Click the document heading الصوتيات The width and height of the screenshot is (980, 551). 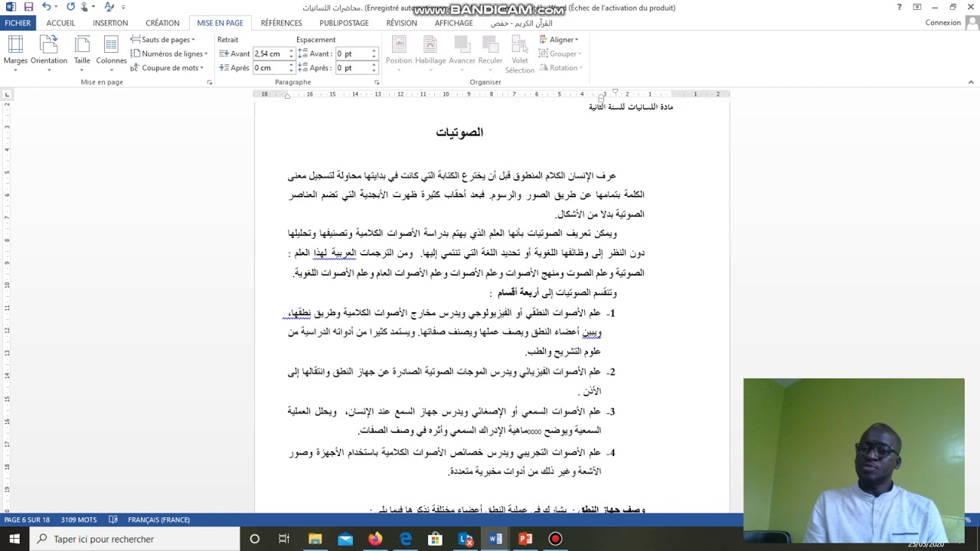459,132
